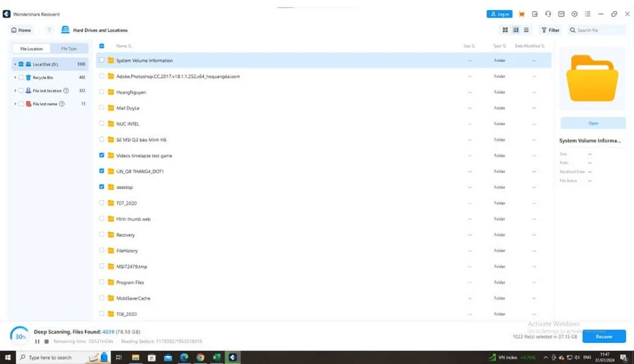Expand the Recycle Bin tree node
Image resolution: width=634 pixels, height=364 pixels.
pyautogui.click(x=15, y=77)
